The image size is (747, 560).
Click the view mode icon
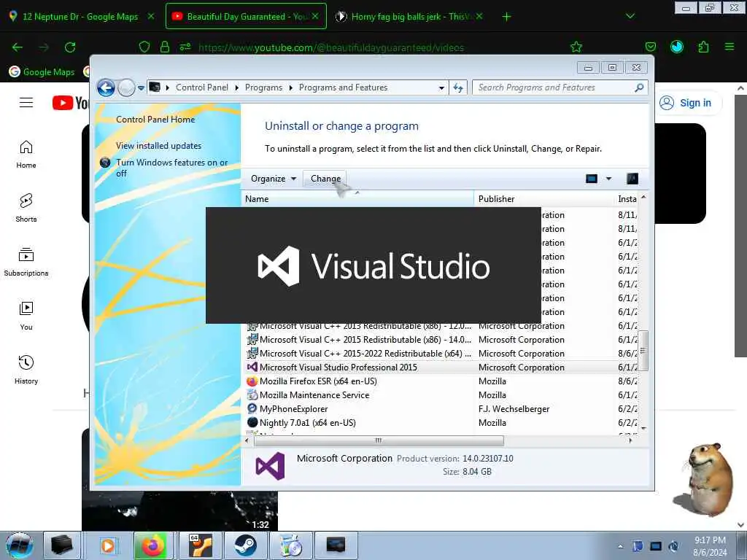(591, 179)
